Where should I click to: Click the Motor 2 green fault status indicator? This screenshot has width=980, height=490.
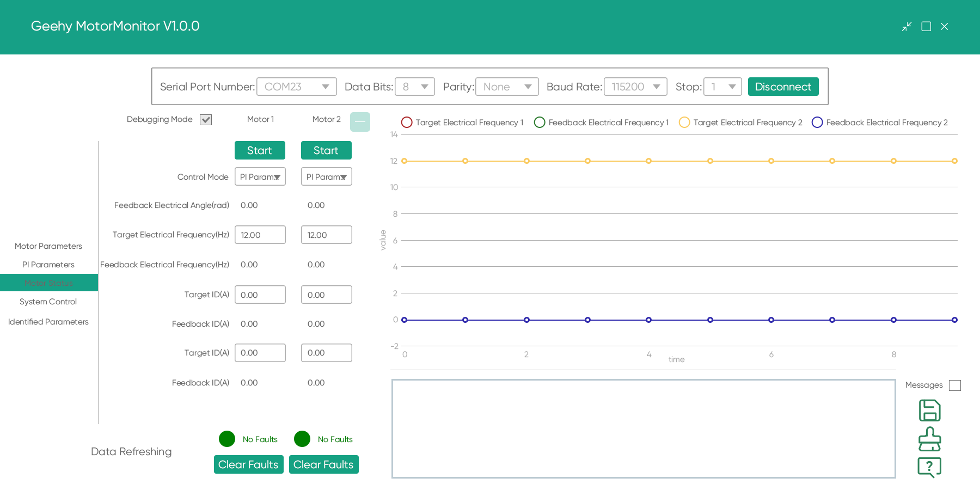tap(302, 439)
